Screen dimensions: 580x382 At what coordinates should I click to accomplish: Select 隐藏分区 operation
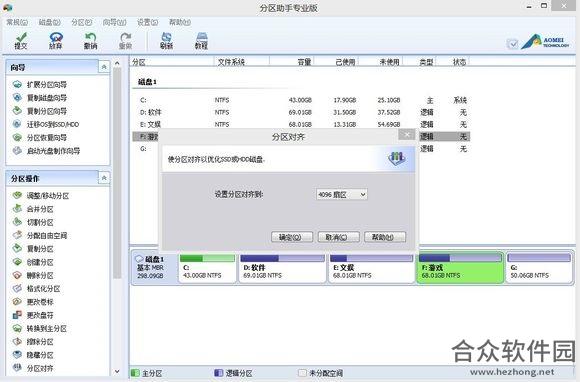click(33, 355)
